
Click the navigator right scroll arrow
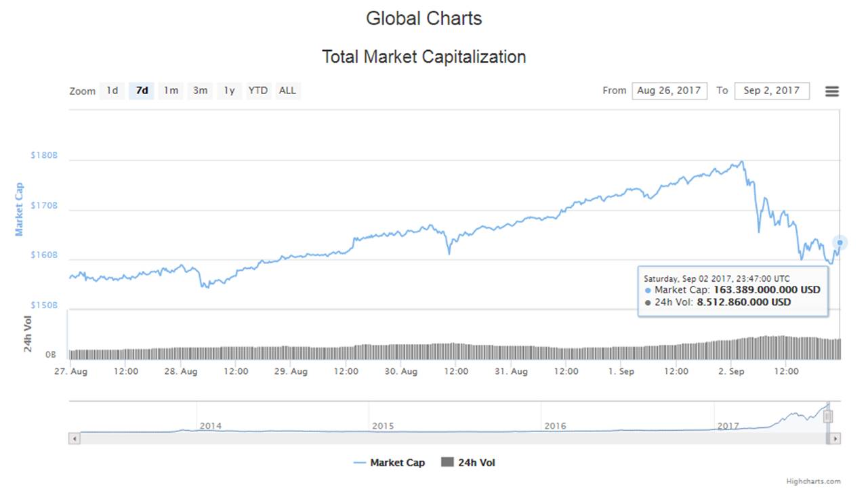(x=835, y=438)
